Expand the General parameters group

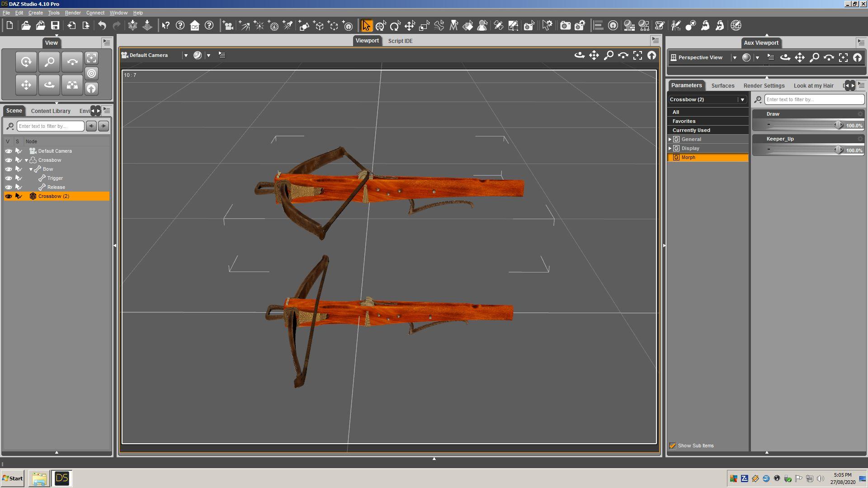pos(670,139)
